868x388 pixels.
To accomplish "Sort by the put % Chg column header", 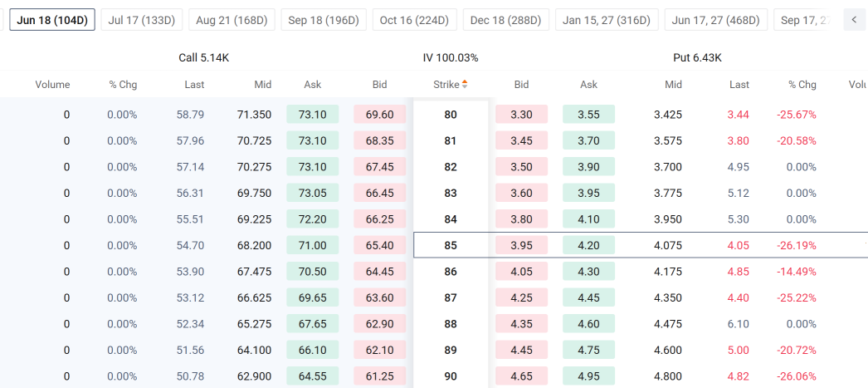I will (802, 85).
